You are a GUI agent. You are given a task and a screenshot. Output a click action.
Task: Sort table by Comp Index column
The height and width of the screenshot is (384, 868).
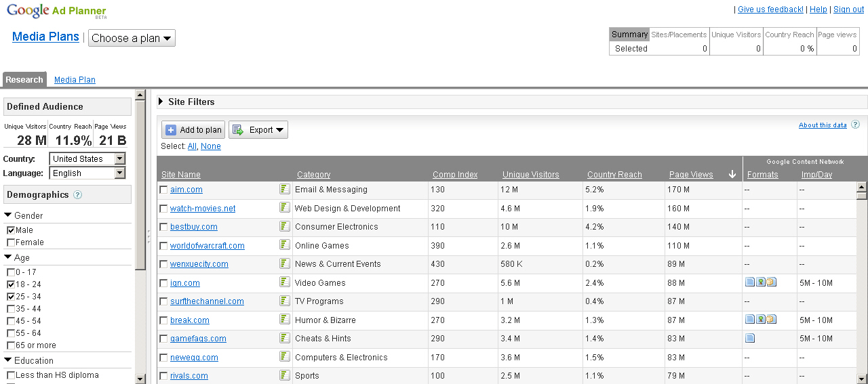click(x=455, y=175)
